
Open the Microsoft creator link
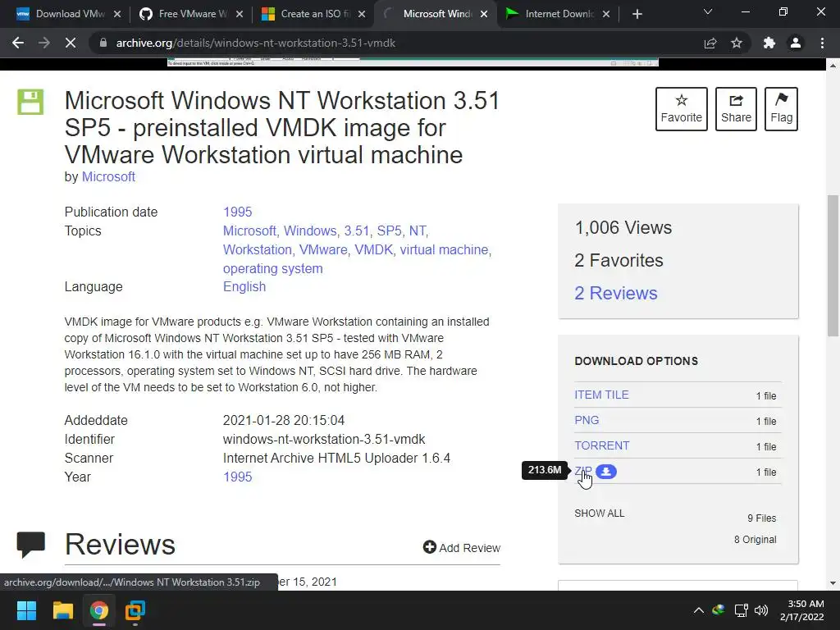(x=108, y=177)
